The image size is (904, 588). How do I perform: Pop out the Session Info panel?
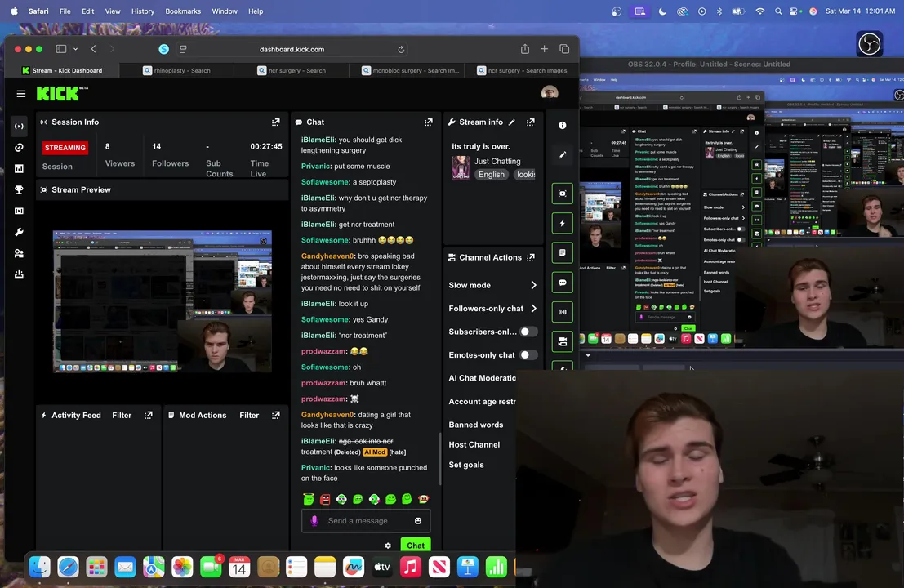coord(275,122)
